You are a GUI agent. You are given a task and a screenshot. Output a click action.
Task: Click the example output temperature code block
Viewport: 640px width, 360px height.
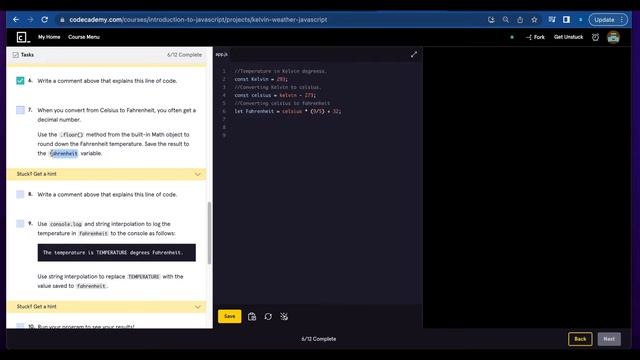(x=117, y=253)
